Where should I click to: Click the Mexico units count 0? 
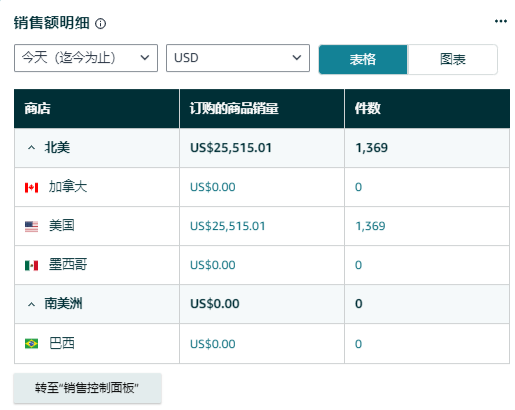(x=358, y=265)
